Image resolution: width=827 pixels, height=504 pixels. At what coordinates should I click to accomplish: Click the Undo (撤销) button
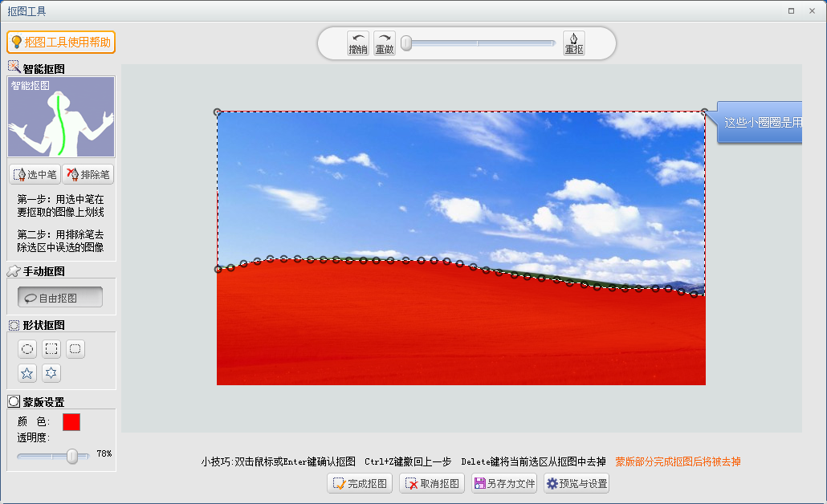358,43
